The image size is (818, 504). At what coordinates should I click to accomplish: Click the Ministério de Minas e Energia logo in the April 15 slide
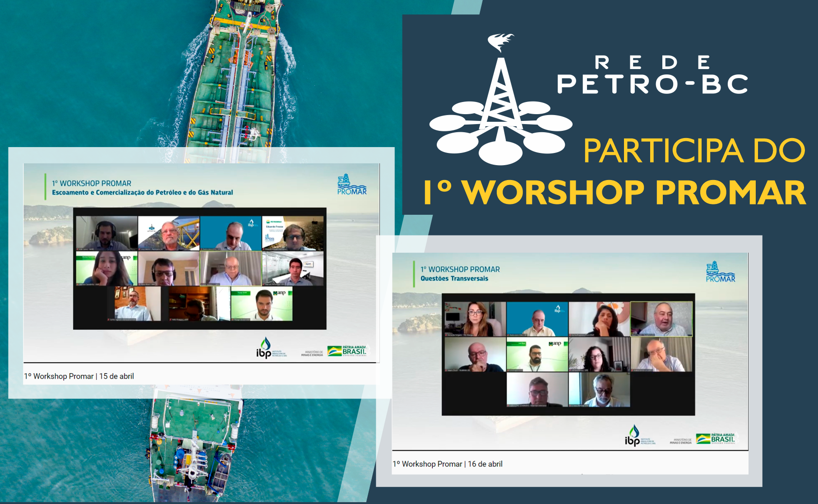point(312,353)
